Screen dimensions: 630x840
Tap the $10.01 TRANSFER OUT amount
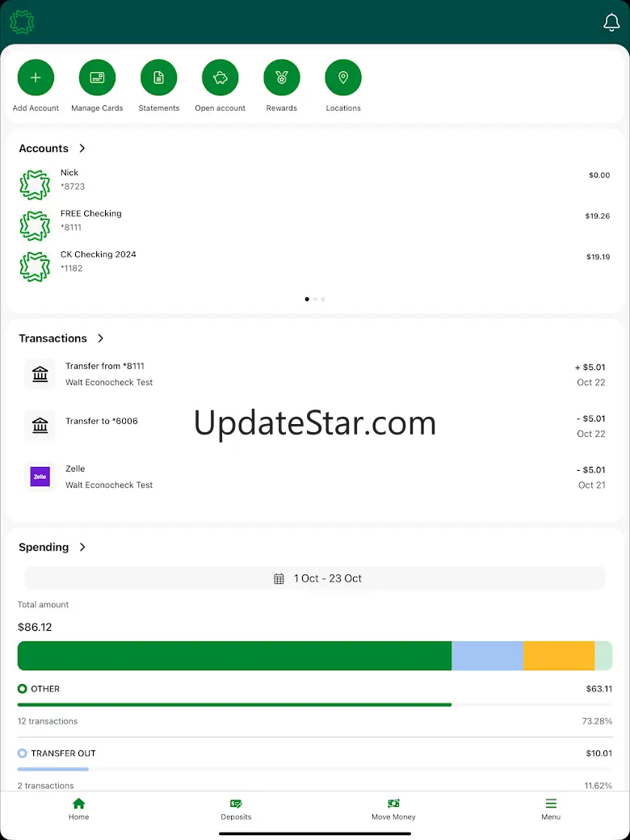(x=599, y=754)
